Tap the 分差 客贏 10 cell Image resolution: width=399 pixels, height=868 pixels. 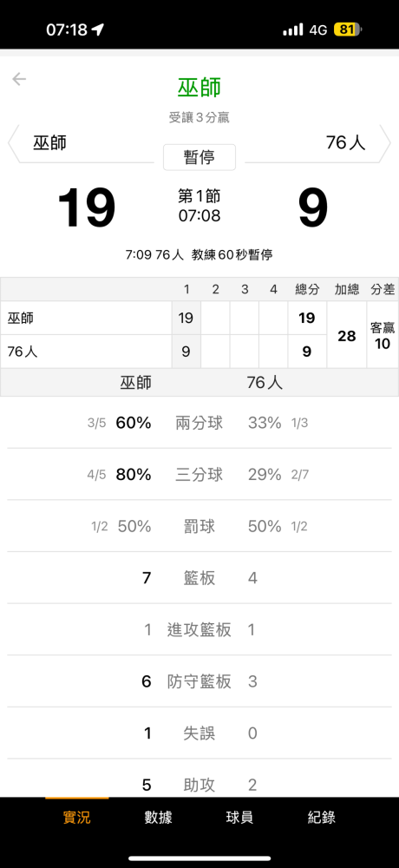pyautogui.click(x=383, y=335)
